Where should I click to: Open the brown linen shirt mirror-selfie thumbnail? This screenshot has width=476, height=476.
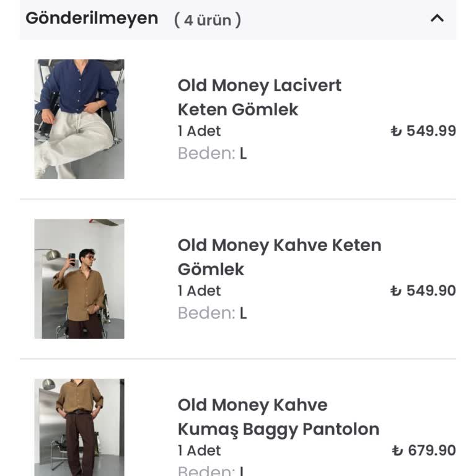[79, 279]
